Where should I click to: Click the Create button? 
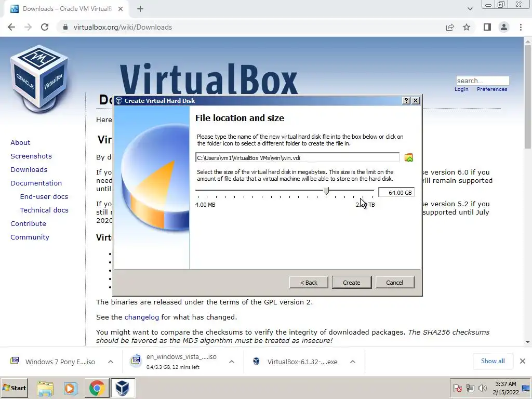tap(352, 283)
